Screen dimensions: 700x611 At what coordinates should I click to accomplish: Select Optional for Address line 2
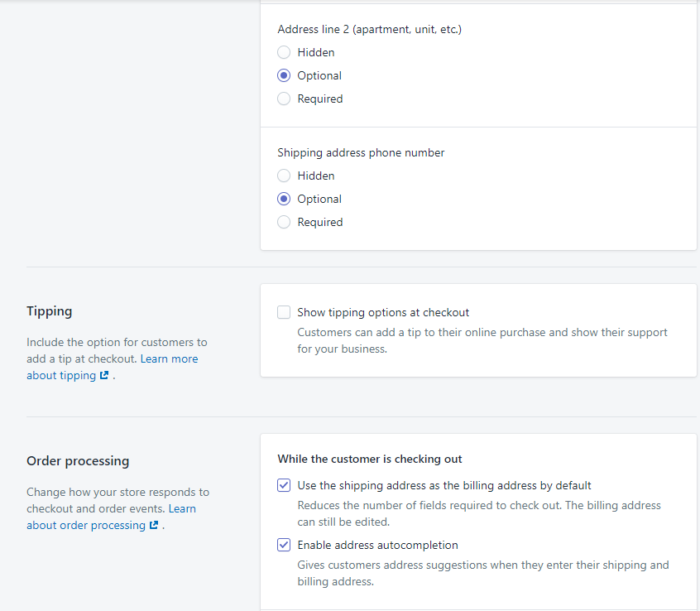[284, 75]
